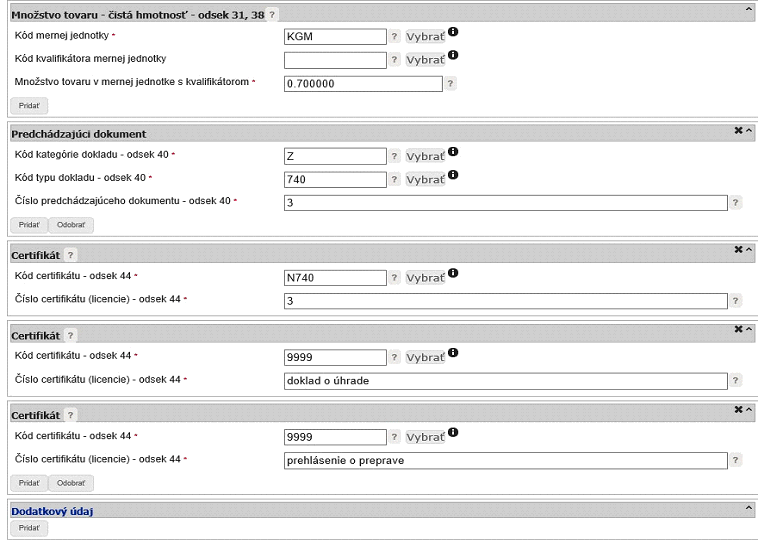Click help icon beside Množstvo tovaru section title
The image size is (759, 543).
coord(272,15)
